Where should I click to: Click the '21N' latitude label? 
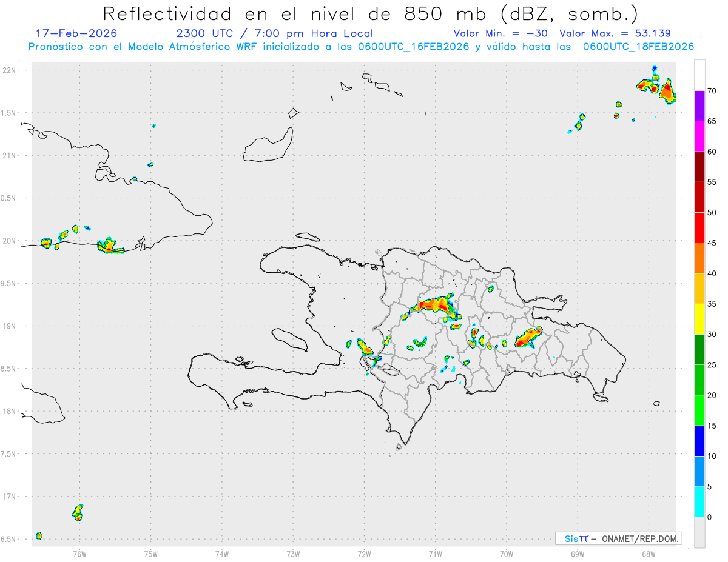pyautogui.click(x=10, y=156)
